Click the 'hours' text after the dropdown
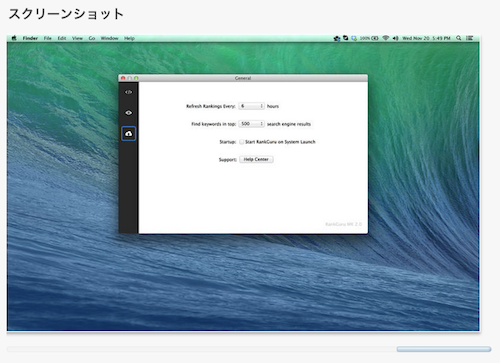This screenshot has width=500, height=363. click(x=273, y=106)
